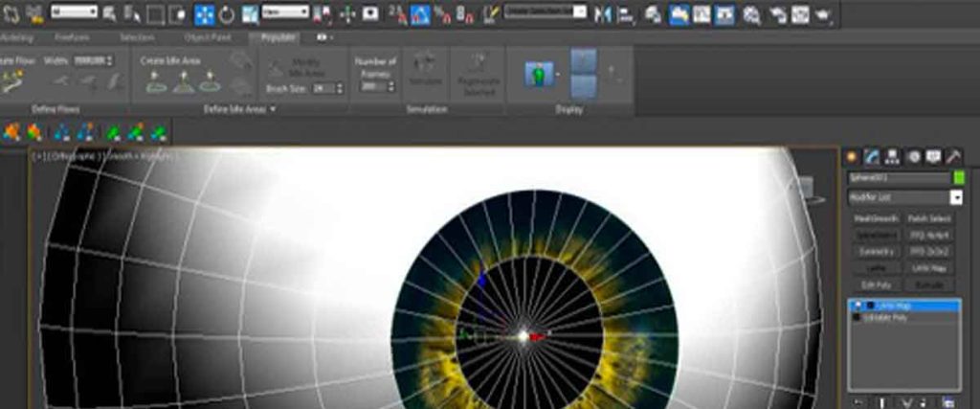
Task: Toggle Angle Snap
Action: (420, 13)
